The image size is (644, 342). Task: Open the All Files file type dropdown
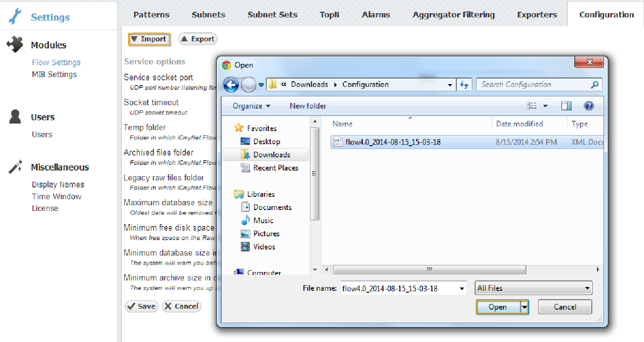(587, 288)
